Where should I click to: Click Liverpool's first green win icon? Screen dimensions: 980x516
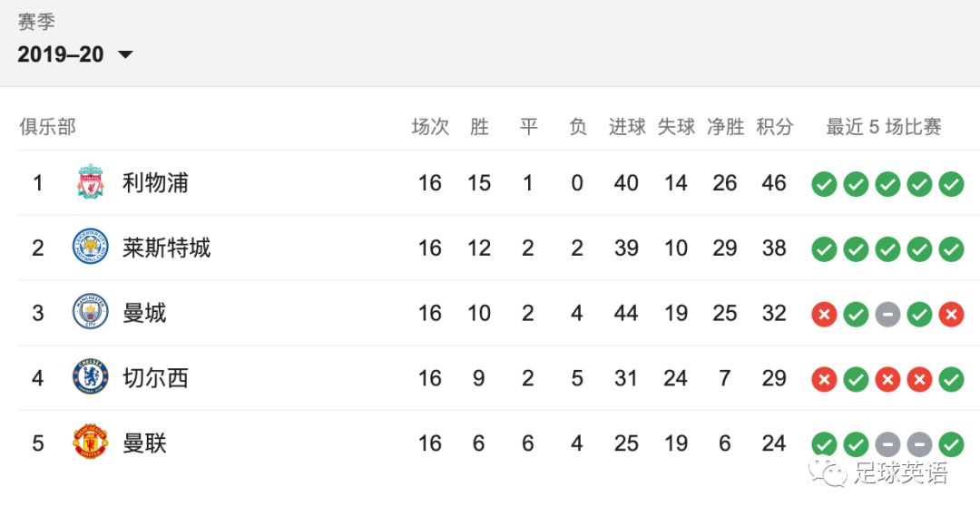pyautogui.click(x=824, y=184)
